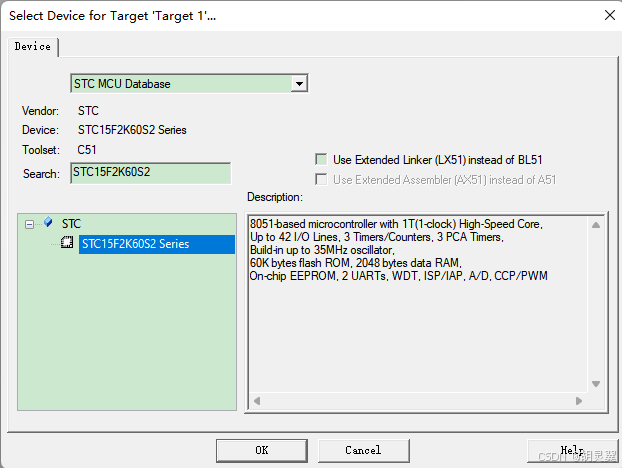Viewport: 622px width, 468px height.
Task: Open Help for device selection
Action: pos(572,450)
